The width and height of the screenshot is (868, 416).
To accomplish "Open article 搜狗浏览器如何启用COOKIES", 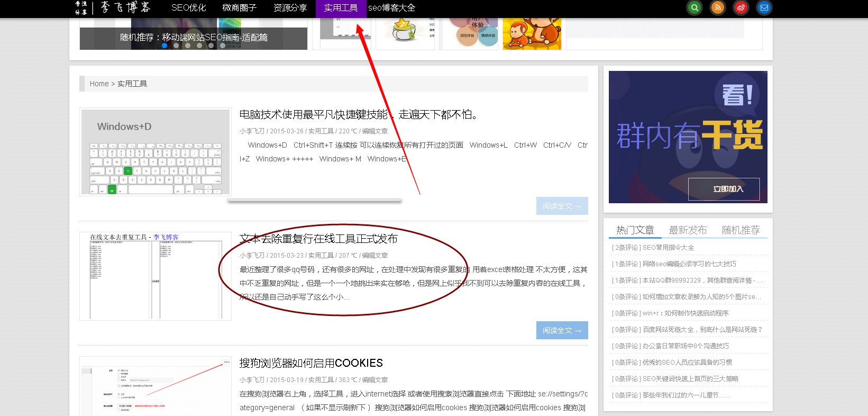I will point(311,363).
